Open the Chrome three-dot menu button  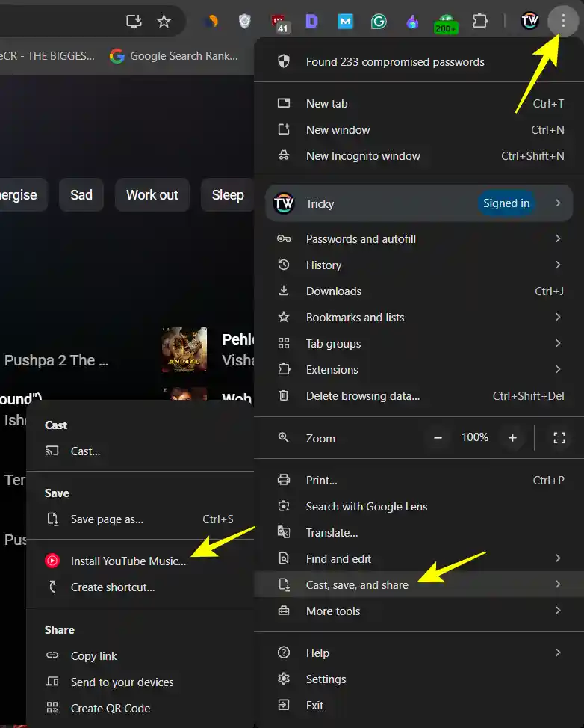point(562,21)
